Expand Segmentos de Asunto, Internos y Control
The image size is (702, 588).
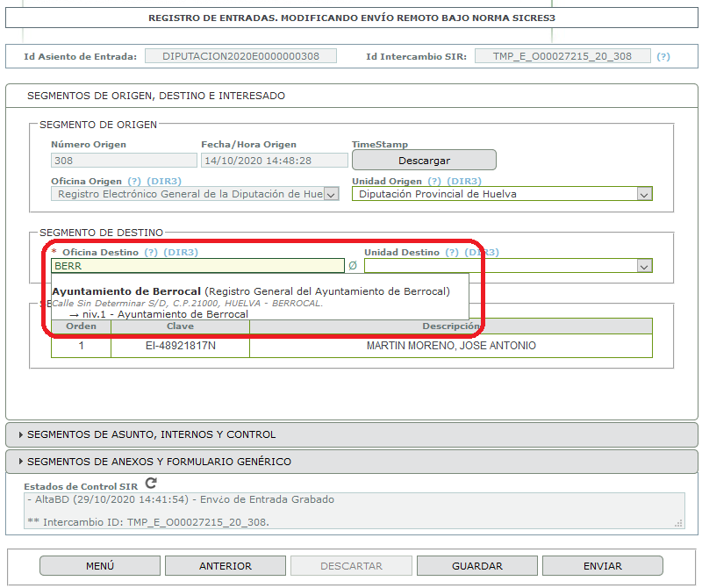352,434
